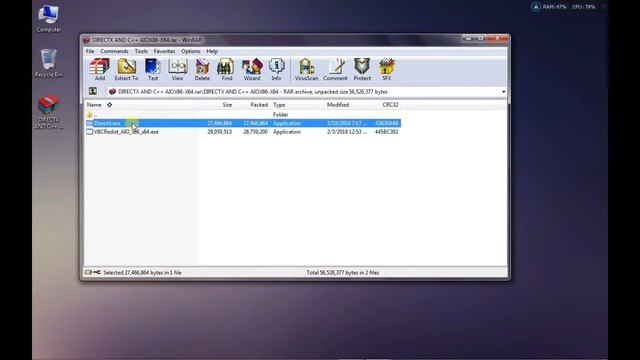The height and width of the screenshot is (360, 640).
Task: Maximize the WinRAR window
Action: [480, 38]
